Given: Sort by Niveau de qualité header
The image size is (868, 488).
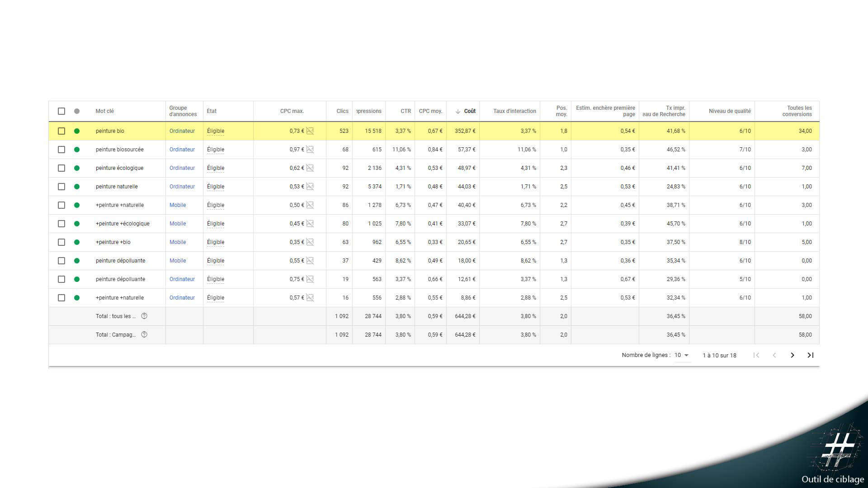Looking at the screenshot, I should [x=730, y=111].
